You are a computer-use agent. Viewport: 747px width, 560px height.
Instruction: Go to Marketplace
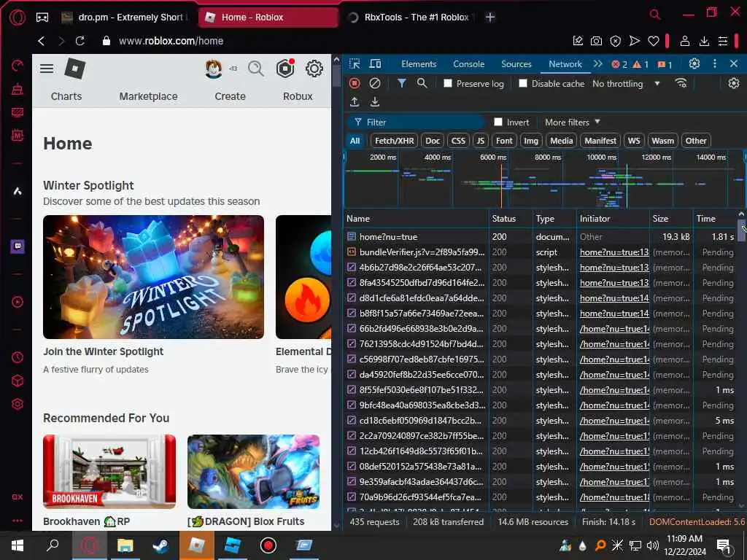[x=148, y=96]
